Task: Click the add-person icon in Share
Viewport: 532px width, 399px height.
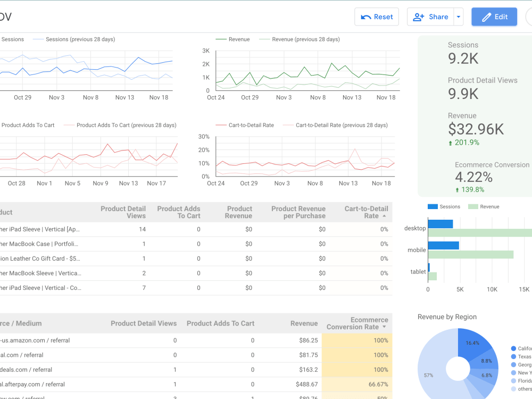Action: point(419,17)
